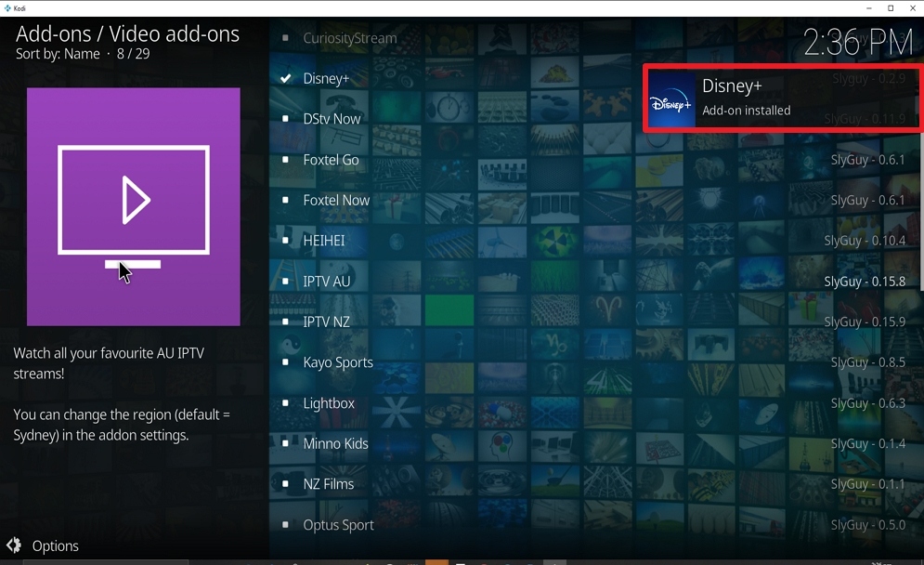The height and width of the screenshot is (565, 924).
Task: Click the bullet beside IPTV NZ
Action: point(285,322)
